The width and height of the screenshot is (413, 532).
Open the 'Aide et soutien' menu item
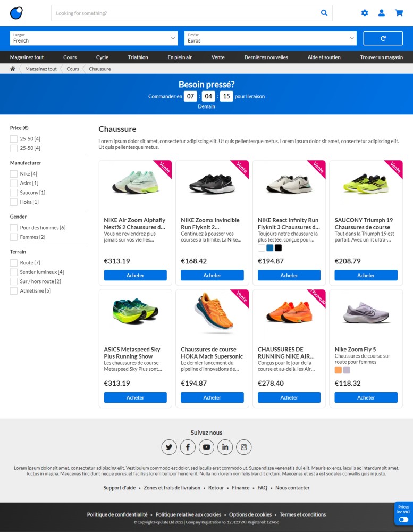point(324,57)
